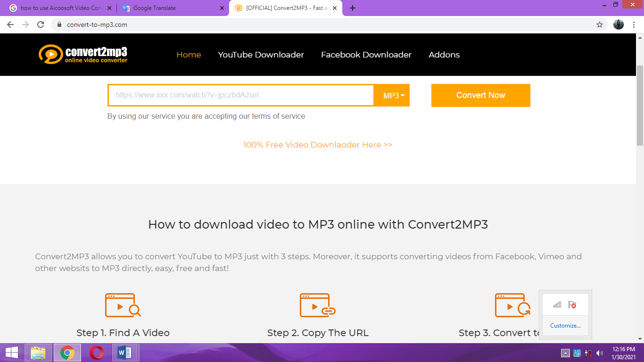Open Chrome three-dot menu
Screen dimensions: 644x362
click(x=633, y=25)
